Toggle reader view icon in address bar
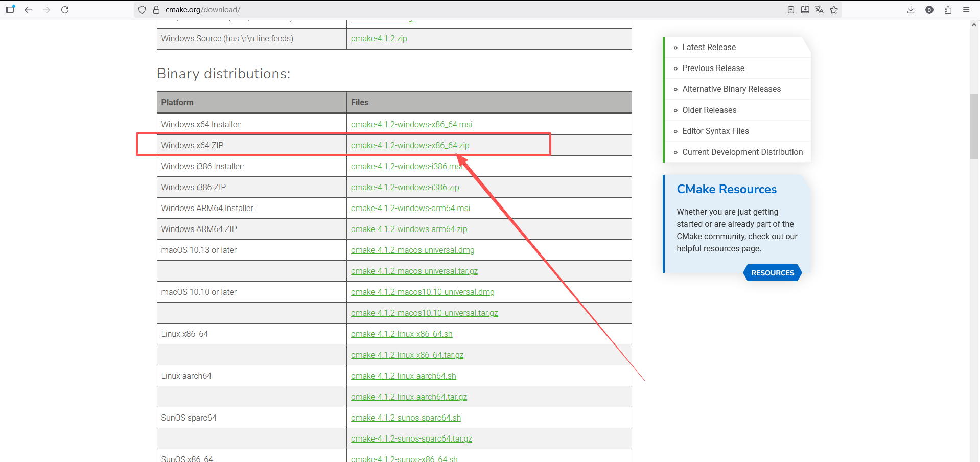The image size is (980, 462). 791,10
